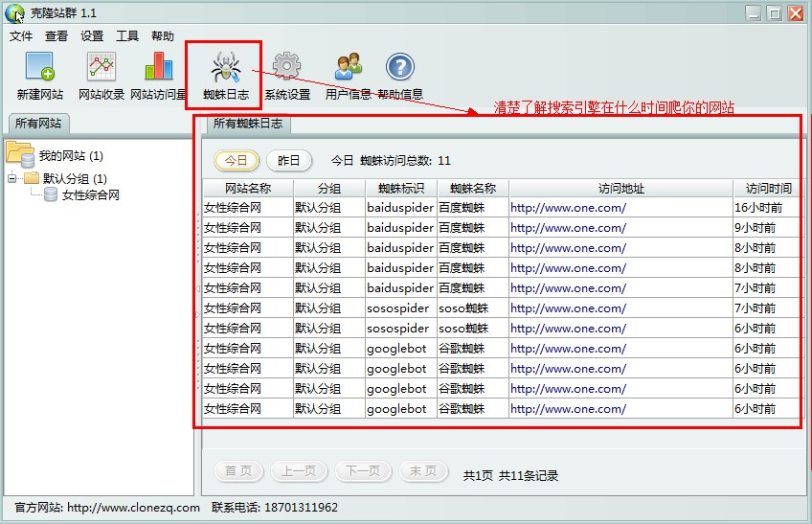Toggle the 今日 filter button
The image size is (812, 524).
237,161
